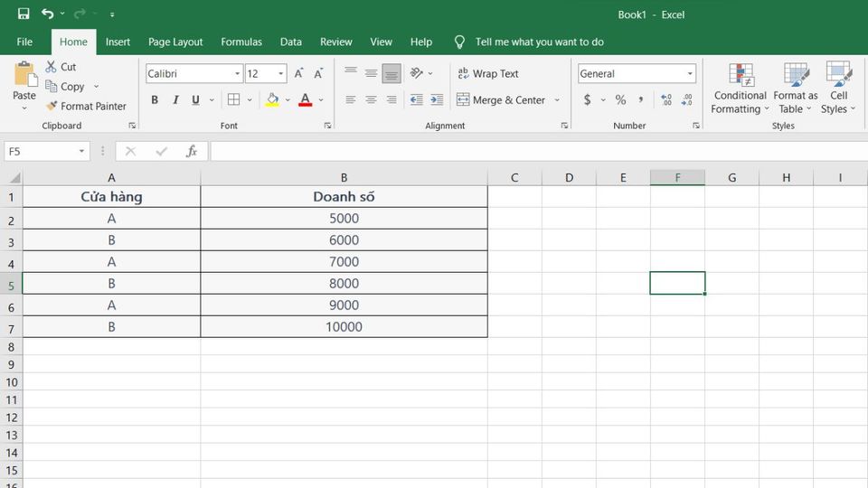Image resolution: width=868 pixels, height=488 pixels.
Task: Open Number format dialog launcher
Action: click(696, 126)
